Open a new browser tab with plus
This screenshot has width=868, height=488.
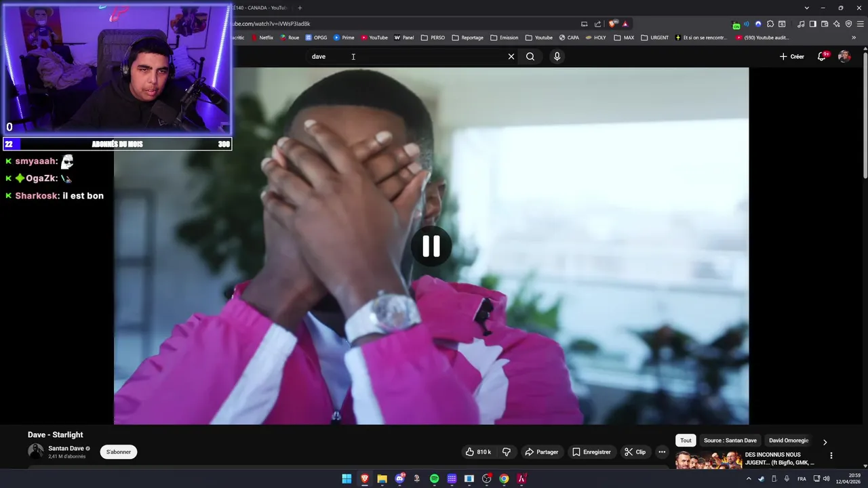(x=300, y=7)
